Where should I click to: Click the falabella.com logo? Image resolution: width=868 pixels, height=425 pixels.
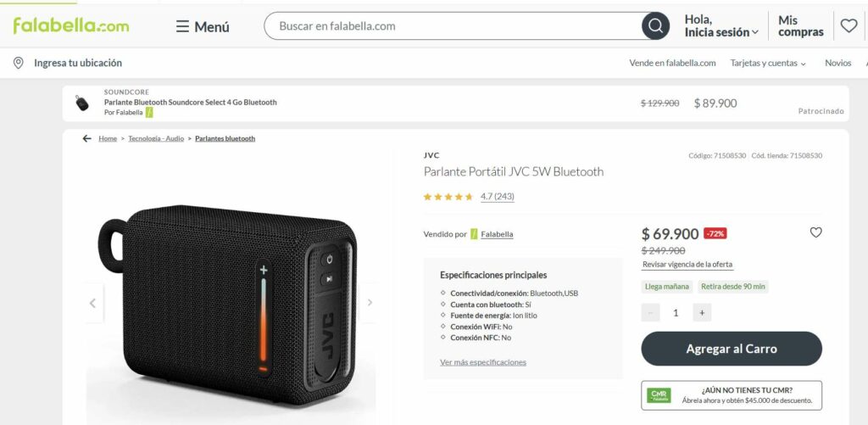(71, 25)
